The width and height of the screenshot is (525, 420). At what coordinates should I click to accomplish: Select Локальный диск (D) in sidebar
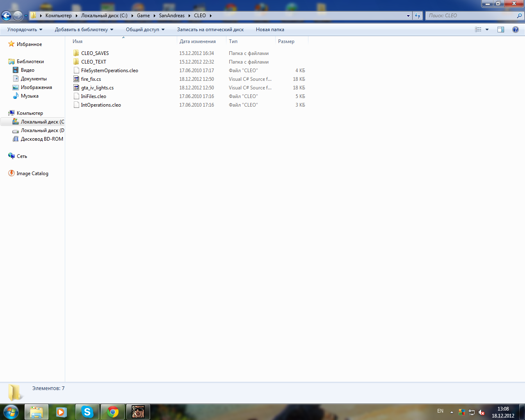tap(42, 130)
